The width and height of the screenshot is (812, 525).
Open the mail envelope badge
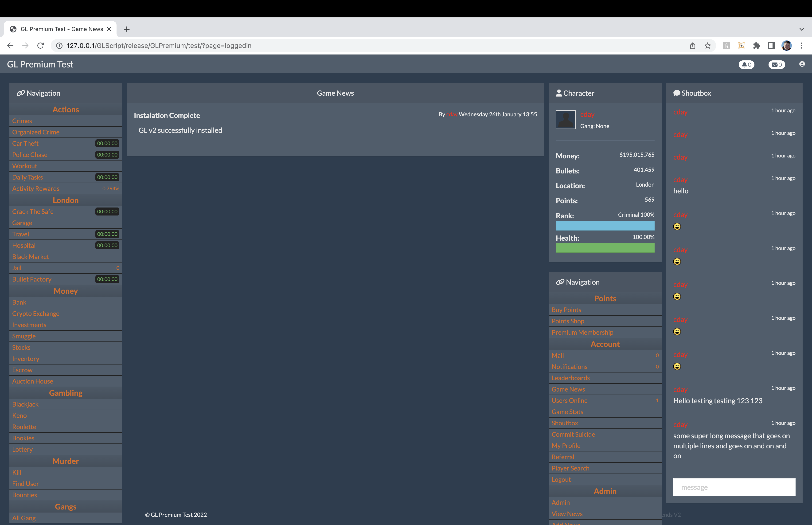tap(777, 64)
